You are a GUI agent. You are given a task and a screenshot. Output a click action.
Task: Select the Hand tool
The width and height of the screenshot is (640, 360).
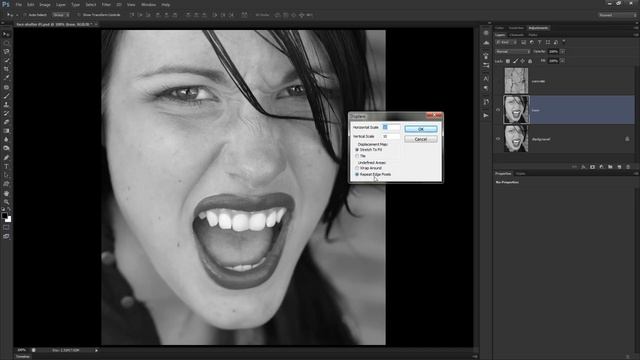tap(6, 193)
